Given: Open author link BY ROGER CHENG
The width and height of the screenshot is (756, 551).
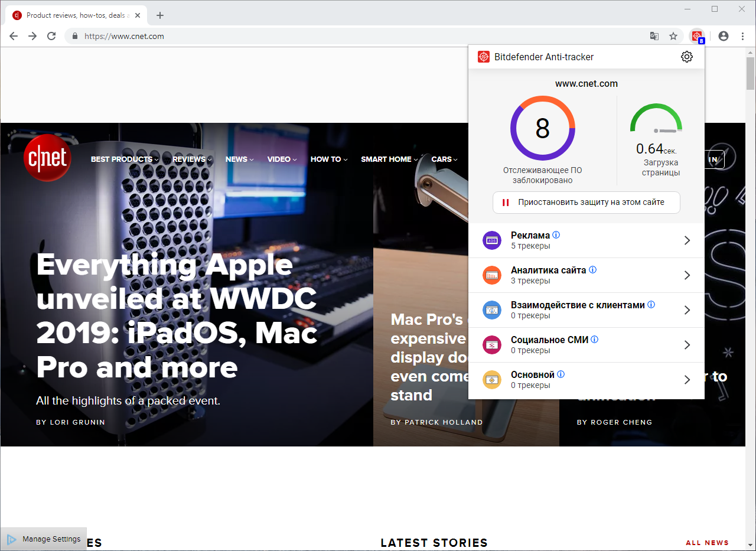Looking at the screenshot, I should click(614, 422).
